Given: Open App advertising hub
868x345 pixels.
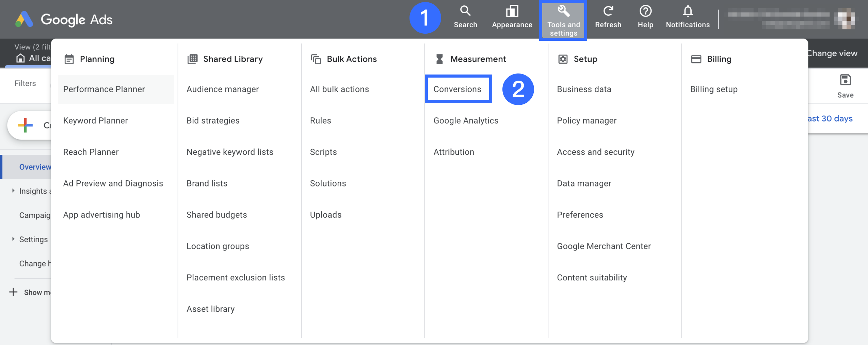Looking at the screenshot, I should [x=101, y=215].
